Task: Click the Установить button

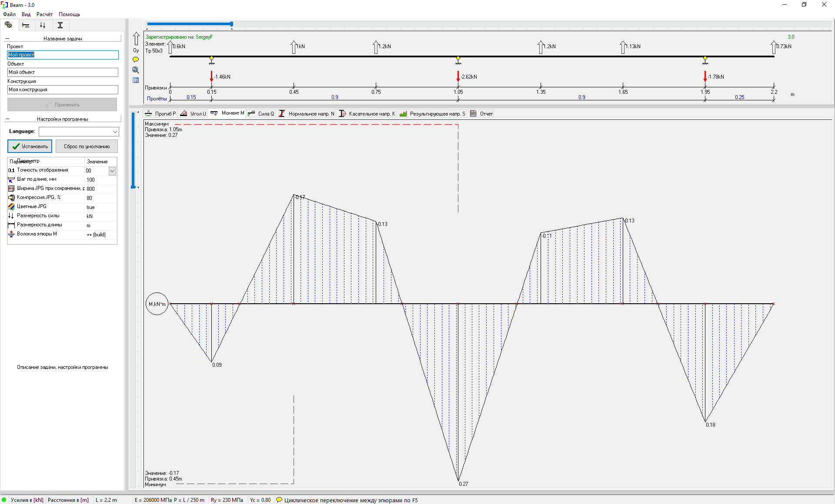Action: 30,146
